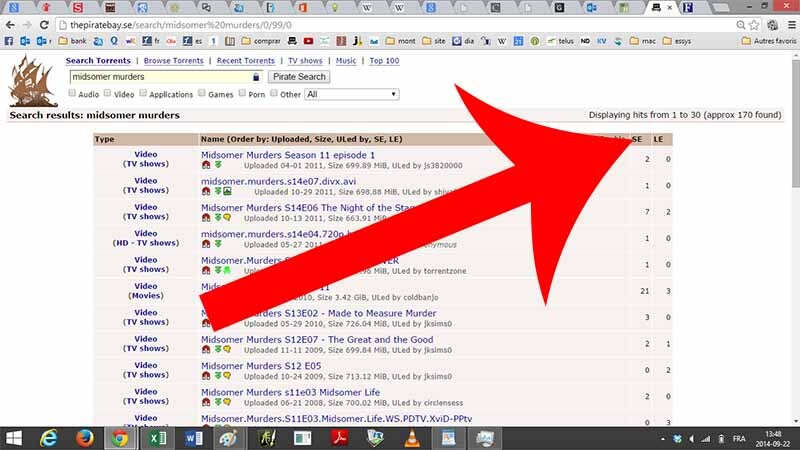
Task: Go to Recent Torrents section
Action: coord(245,61)
